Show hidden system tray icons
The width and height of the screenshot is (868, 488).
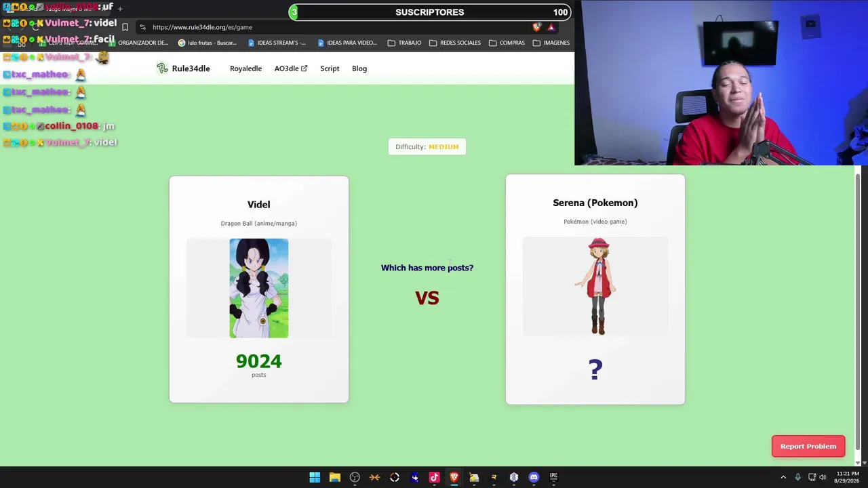pos(783,477)
